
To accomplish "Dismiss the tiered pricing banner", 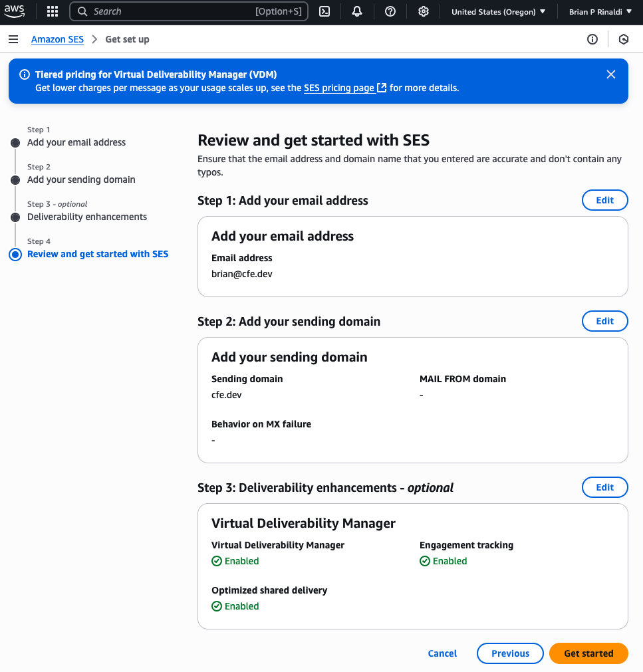I will coord(610,74).
